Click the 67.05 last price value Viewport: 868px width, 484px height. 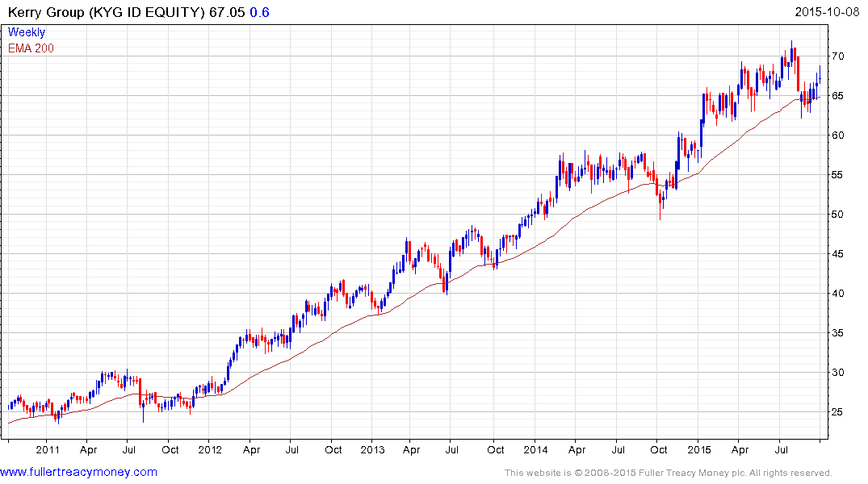point(227,12)
